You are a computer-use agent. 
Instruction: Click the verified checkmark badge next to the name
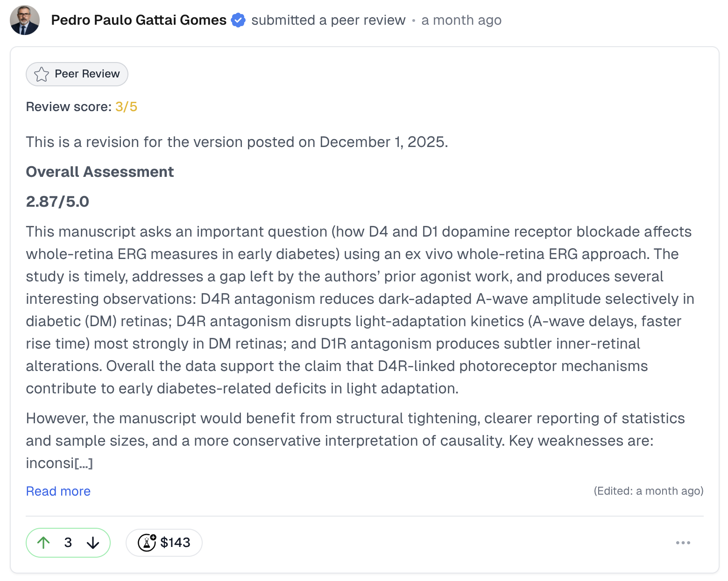tap(239, 20)
